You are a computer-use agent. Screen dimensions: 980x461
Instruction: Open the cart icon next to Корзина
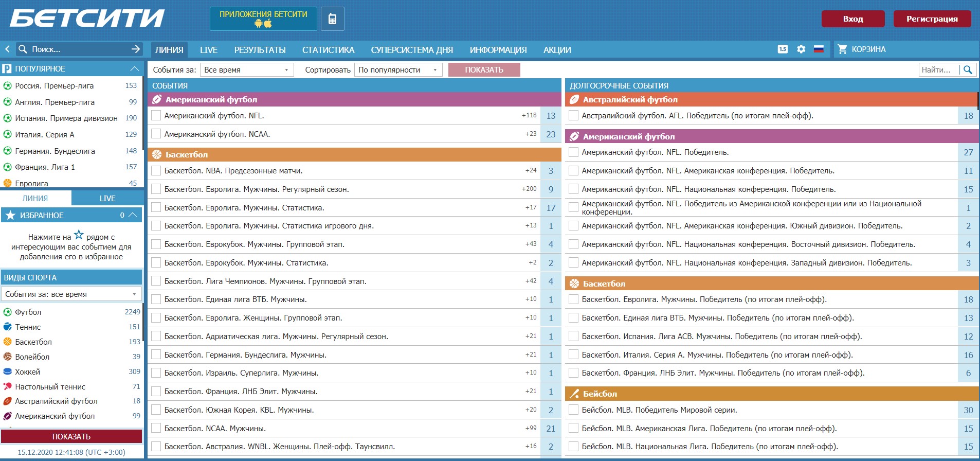pos(842,49)
